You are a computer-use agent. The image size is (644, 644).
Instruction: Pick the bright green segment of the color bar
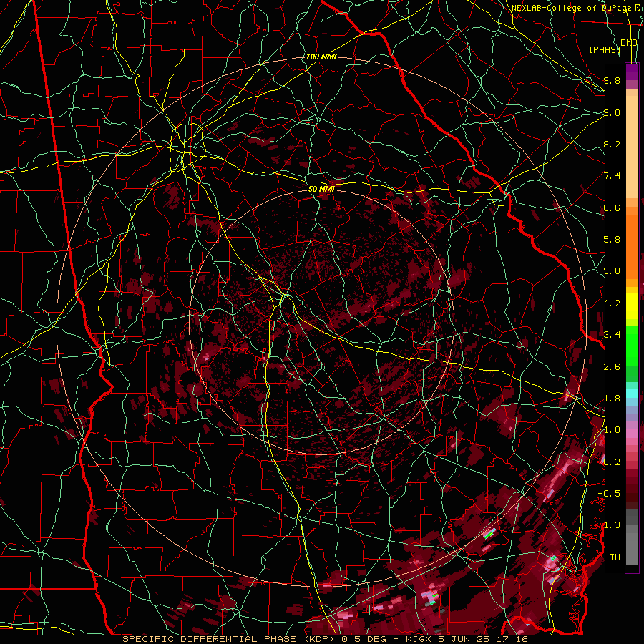tap(632, 346)
